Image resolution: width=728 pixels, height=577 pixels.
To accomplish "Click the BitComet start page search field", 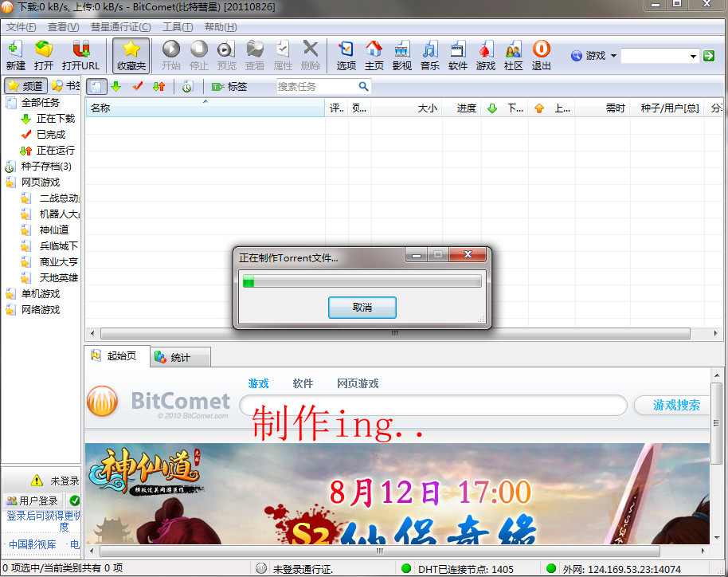I will click(x=433, y=405).
